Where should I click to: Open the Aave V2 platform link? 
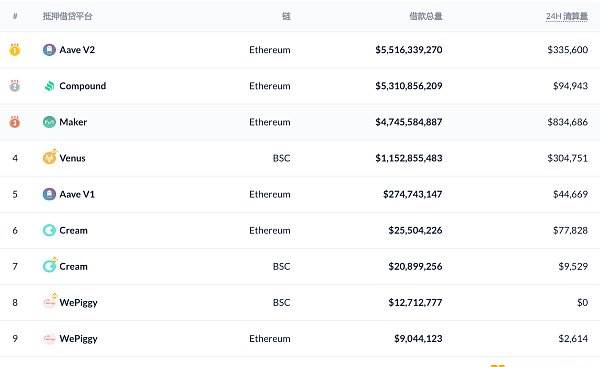(x=77, y=50)
